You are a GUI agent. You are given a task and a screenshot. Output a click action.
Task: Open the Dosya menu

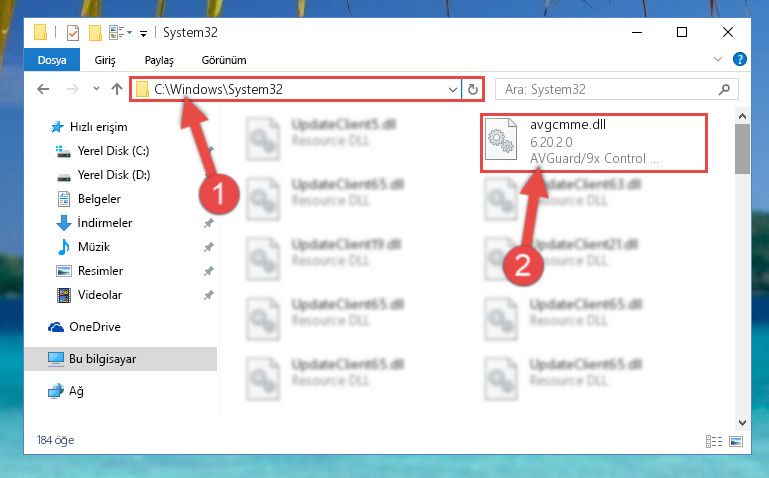(52, 60)
